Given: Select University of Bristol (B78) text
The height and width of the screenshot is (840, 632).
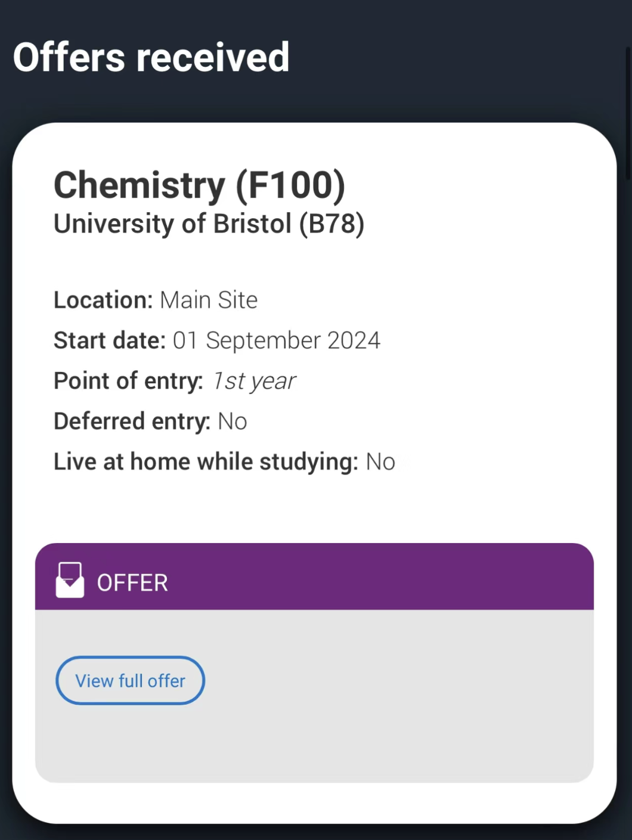Looking at the screenshot, I should pyautogui.click(x=209, y=224).
